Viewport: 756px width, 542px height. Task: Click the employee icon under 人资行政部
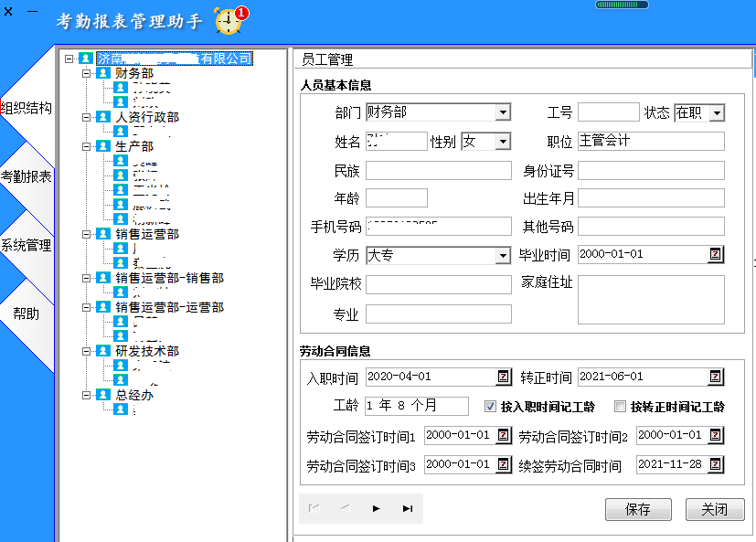point(121,132)
